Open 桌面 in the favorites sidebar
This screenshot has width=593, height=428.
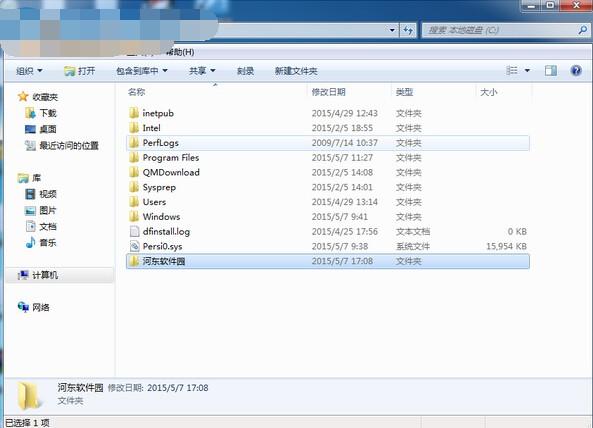click(41, 129)
